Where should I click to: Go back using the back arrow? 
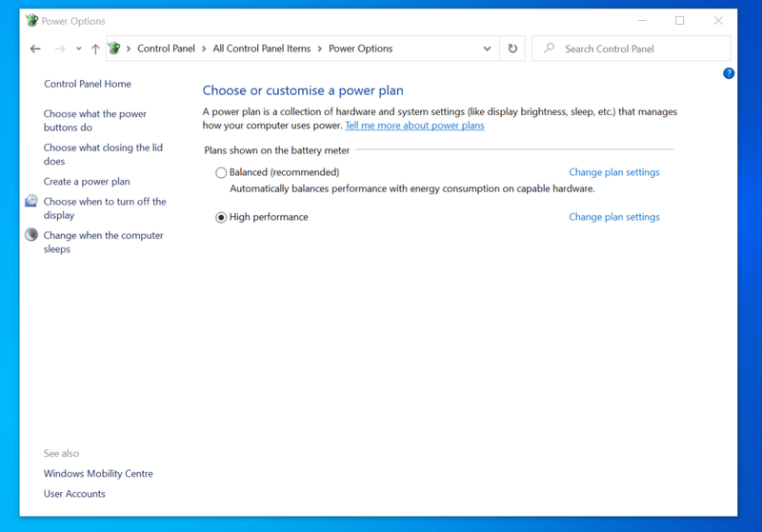pos(35,49)
